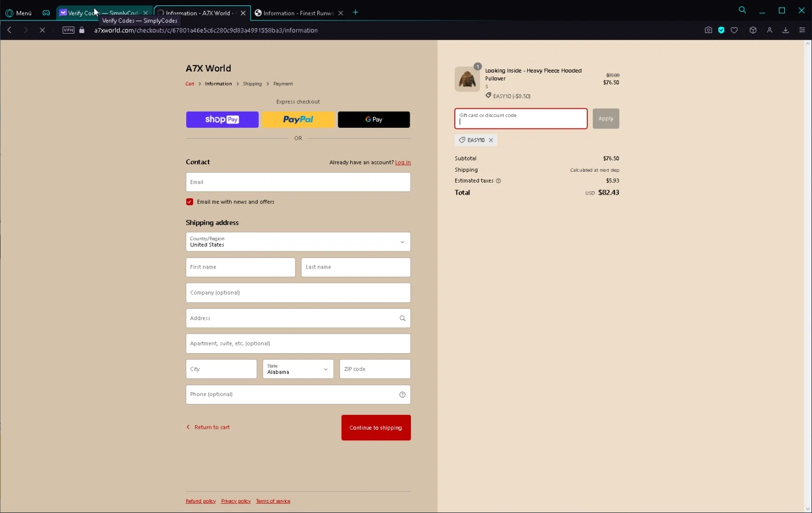The width and height of the screenshot is (812, 513).
Task: Click A7X World store title
Action: pyautogui.click(x=208, y=69)
